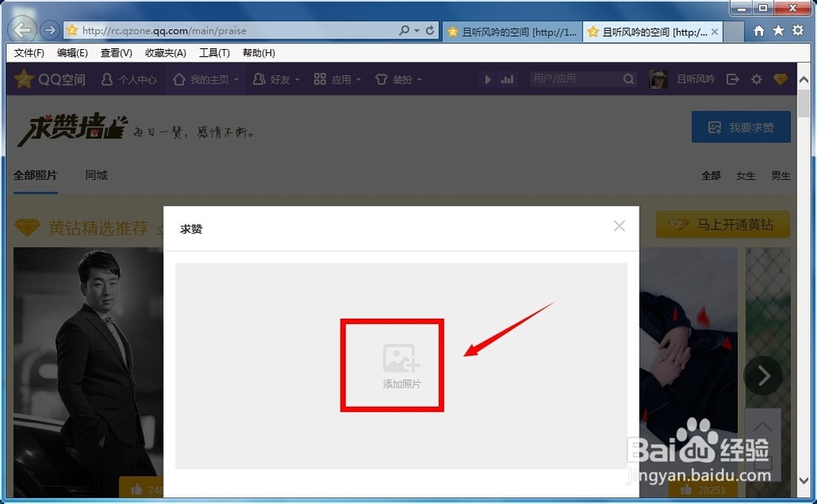Screen dimensions: 817x504
Task: Click the yellow diamond icon in navbar
Action: (780, 79)
